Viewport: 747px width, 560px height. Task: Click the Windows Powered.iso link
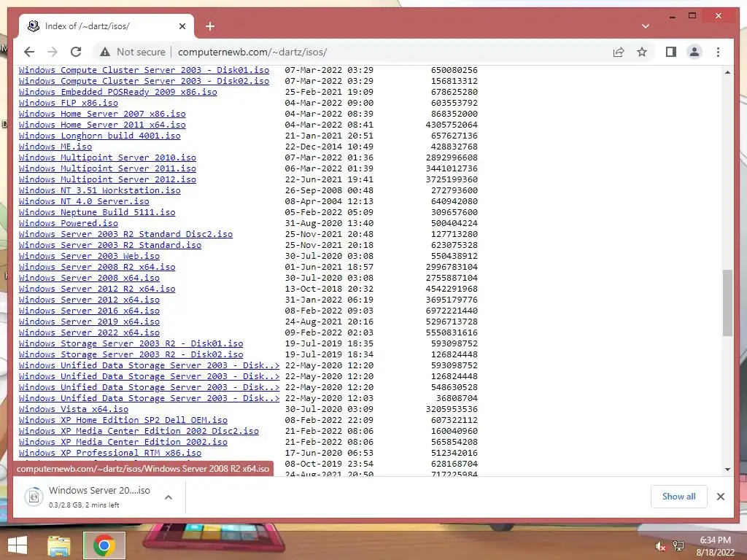[68, 223]
